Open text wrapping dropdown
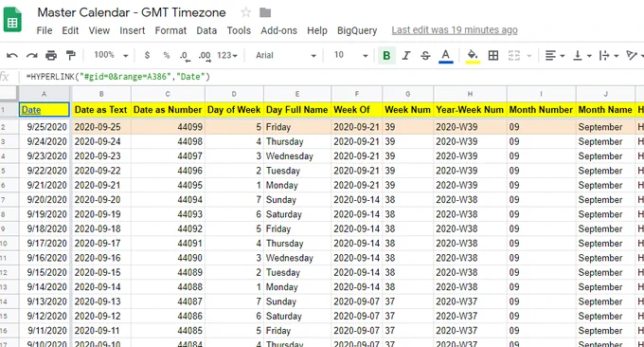 click(609, 56)
